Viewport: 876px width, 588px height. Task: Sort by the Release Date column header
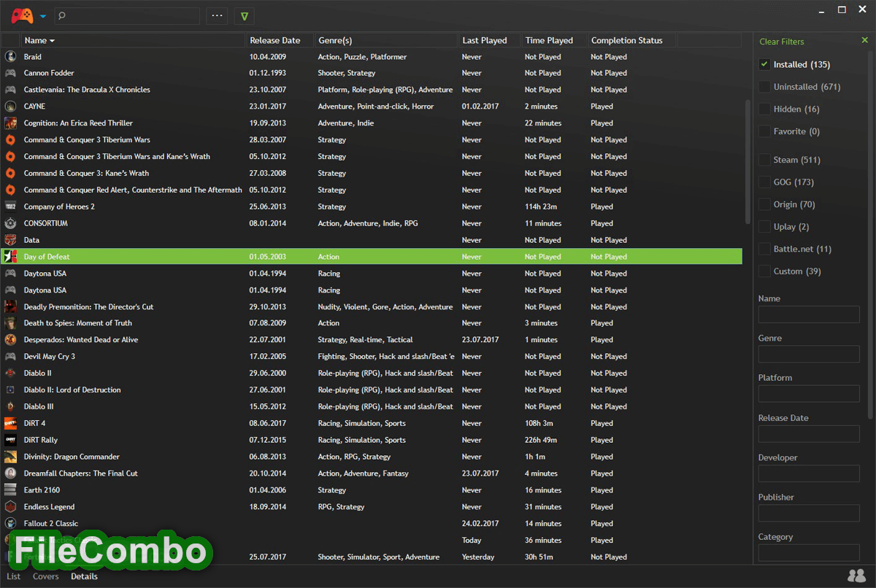point(280,40)
